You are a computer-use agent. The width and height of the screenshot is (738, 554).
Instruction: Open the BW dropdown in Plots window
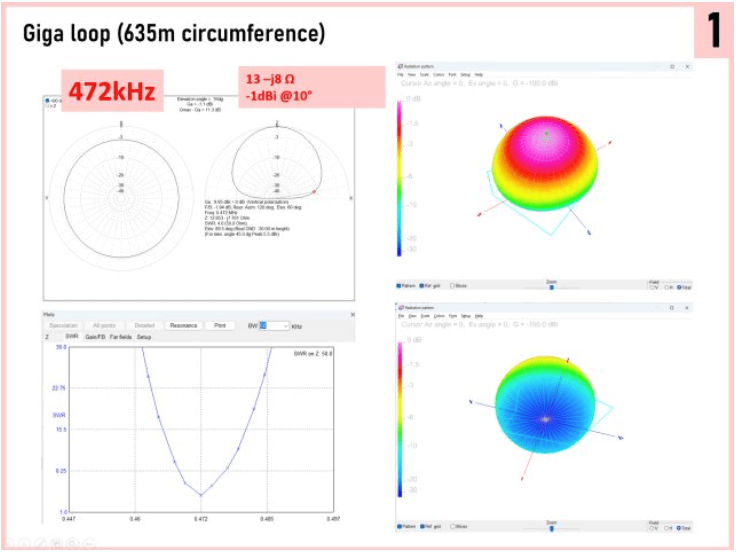[286, 326]
